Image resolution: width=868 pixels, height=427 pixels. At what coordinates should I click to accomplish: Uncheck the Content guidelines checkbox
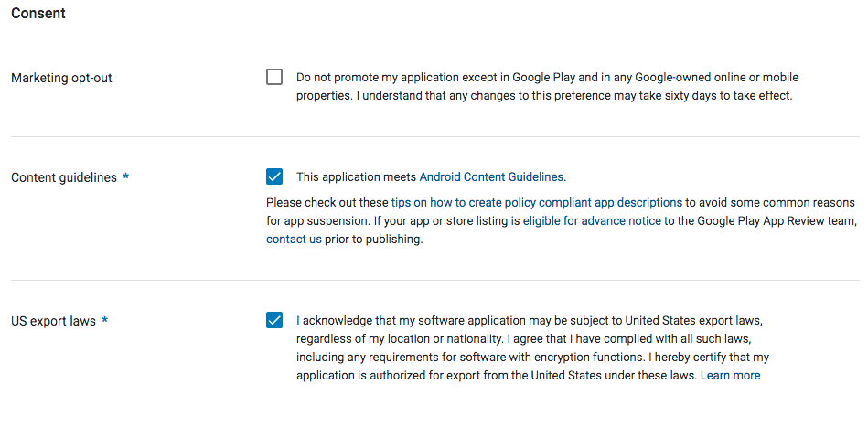[x=274, y=176]
